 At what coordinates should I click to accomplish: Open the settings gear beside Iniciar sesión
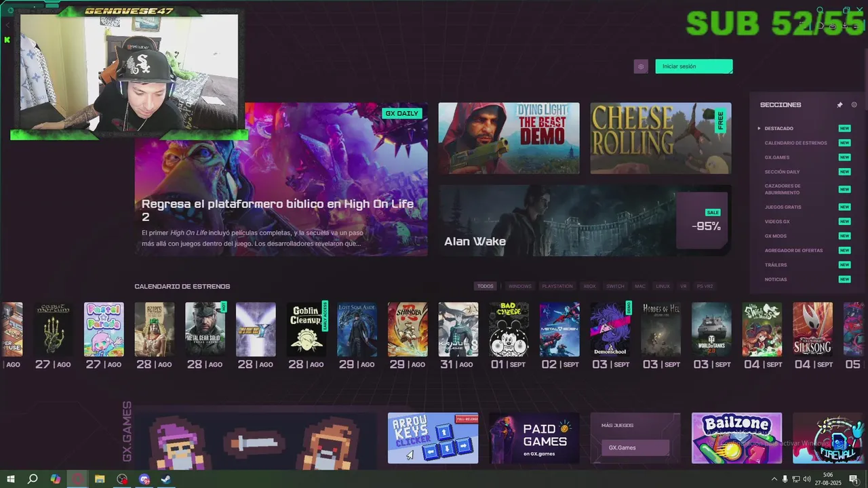(641, 66)
